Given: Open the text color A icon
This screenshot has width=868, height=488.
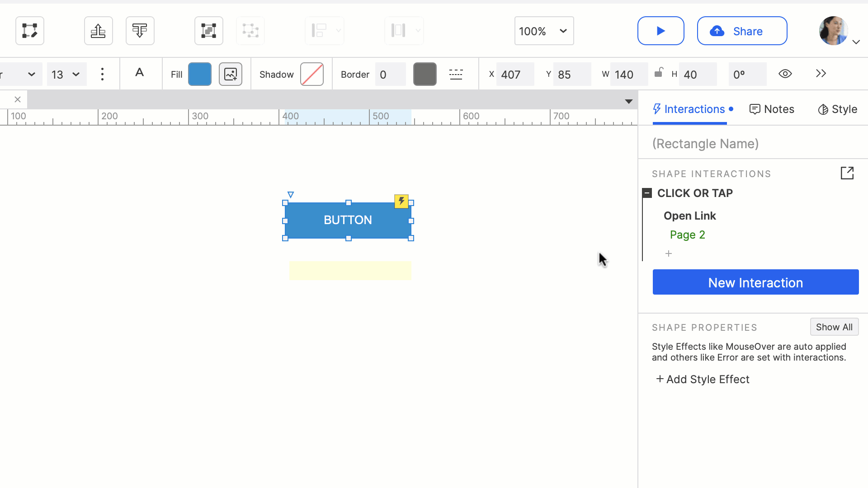Looking at the screenshot, I should pyautogui.click(x=140, y=73).
